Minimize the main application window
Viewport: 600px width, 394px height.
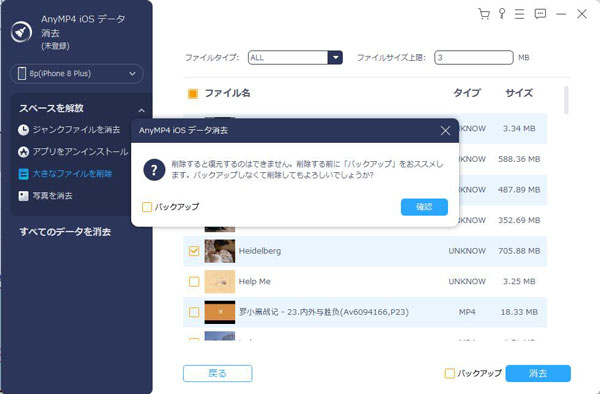pos(561,14)
